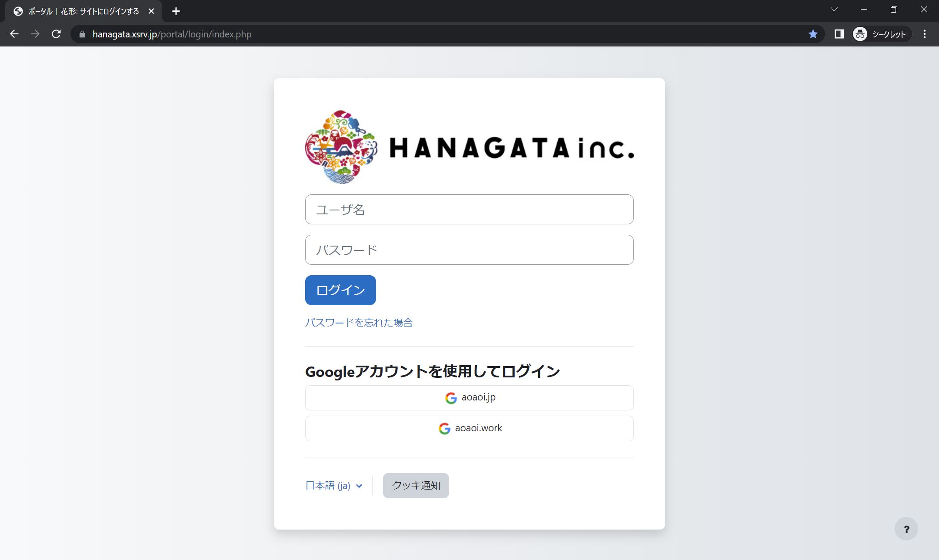Close the ポータル login tab

pyautogui.click(x=151, y=11)
